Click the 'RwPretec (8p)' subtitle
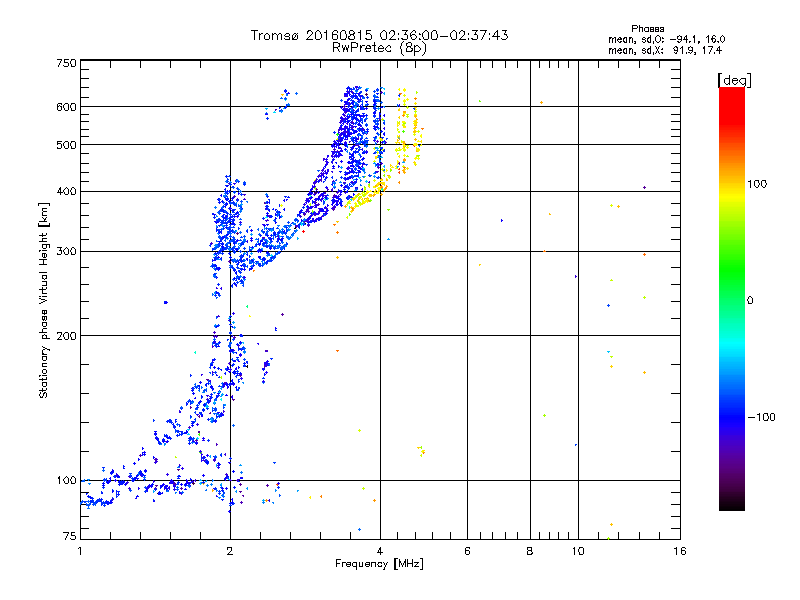This screenshot has height=600, width=800. (379, 48)
